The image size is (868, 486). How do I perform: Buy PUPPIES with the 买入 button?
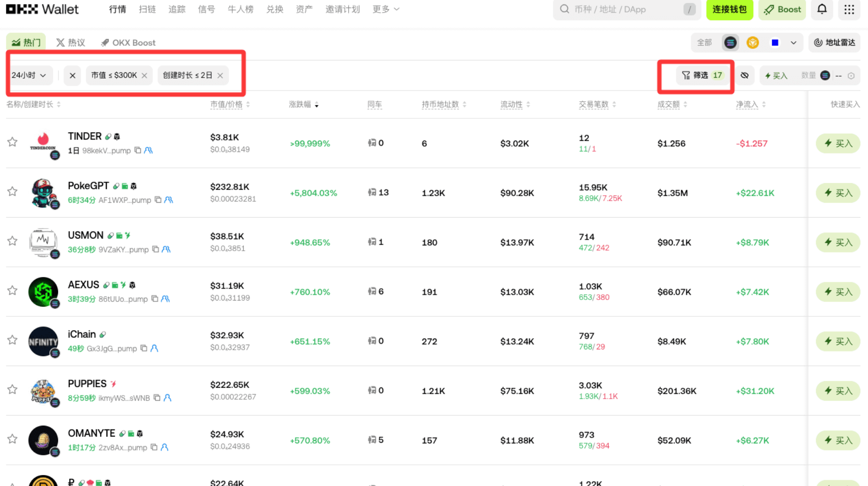(838, 391)
